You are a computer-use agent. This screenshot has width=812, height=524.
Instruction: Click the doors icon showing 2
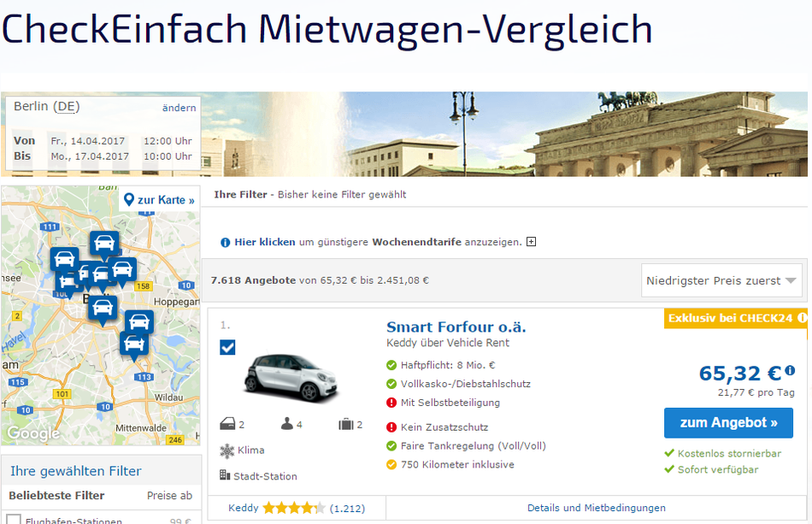227,425
